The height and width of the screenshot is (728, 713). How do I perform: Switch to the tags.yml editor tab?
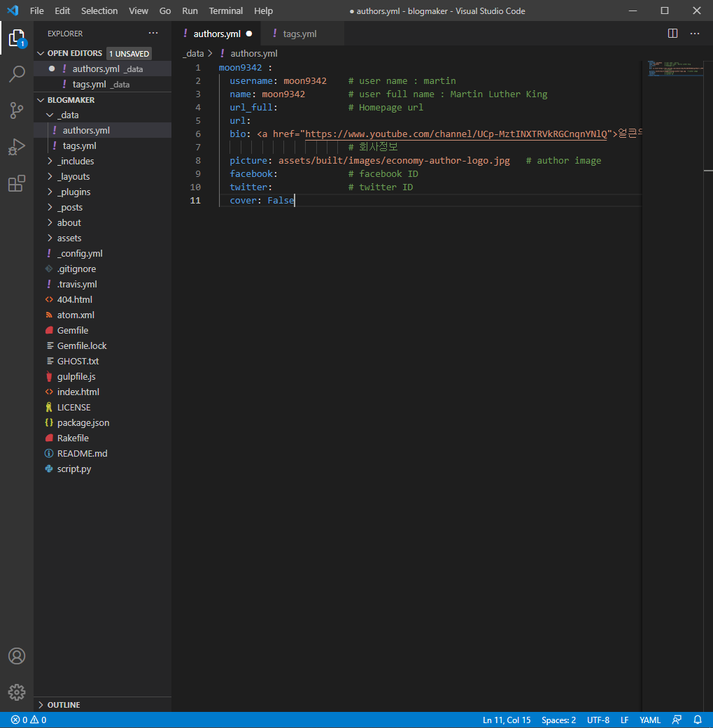click(x=302, y=34)
